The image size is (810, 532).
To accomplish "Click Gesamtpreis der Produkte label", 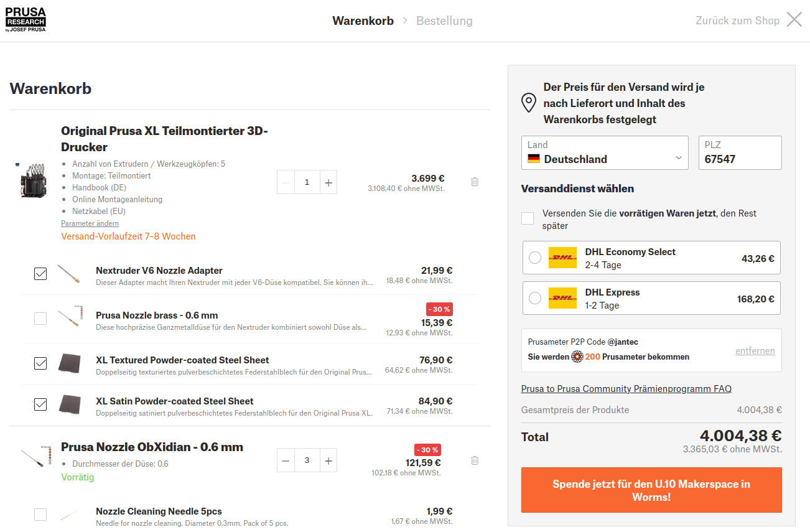I will coord(575,410).
